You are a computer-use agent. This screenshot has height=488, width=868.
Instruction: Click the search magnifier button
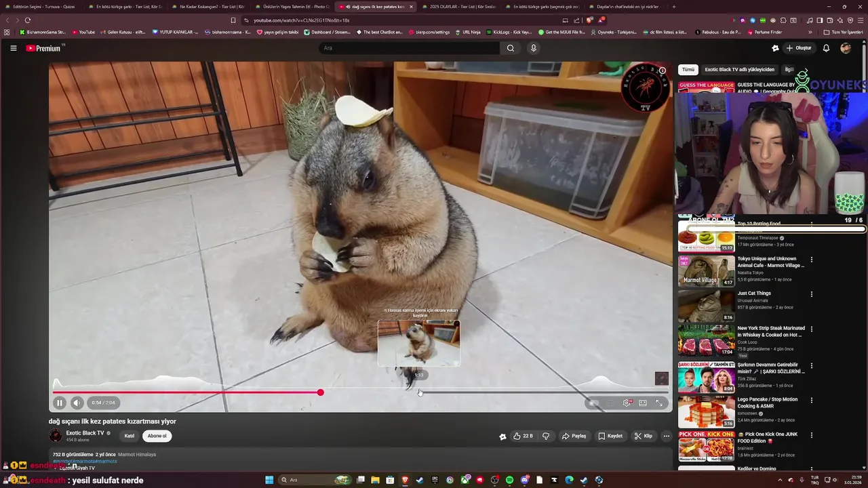[511, 48]
